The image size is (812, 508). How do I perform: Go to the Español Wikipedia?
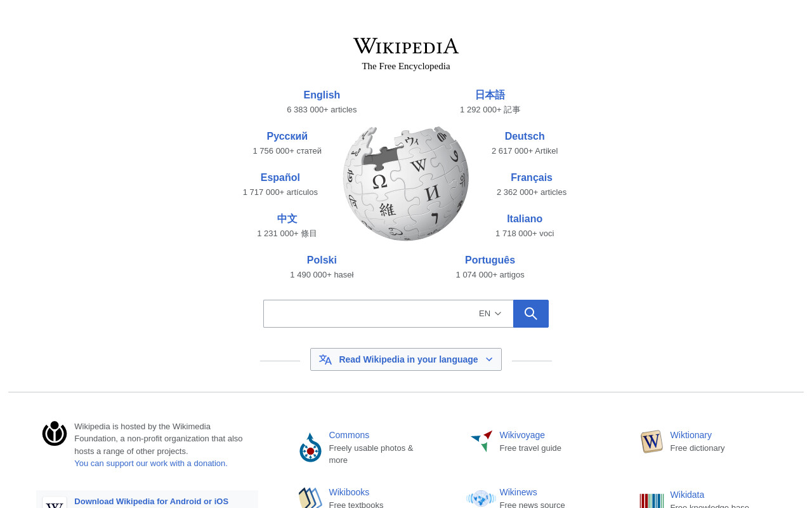[x=280, y=178]
